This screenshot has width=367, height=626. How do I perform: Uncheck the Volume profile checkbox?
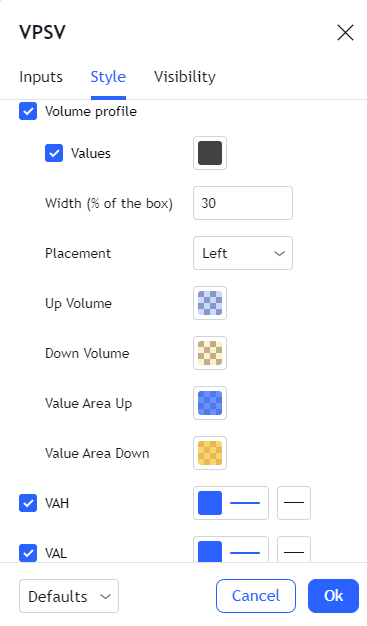pyautogui.click(x=28, y=111)
